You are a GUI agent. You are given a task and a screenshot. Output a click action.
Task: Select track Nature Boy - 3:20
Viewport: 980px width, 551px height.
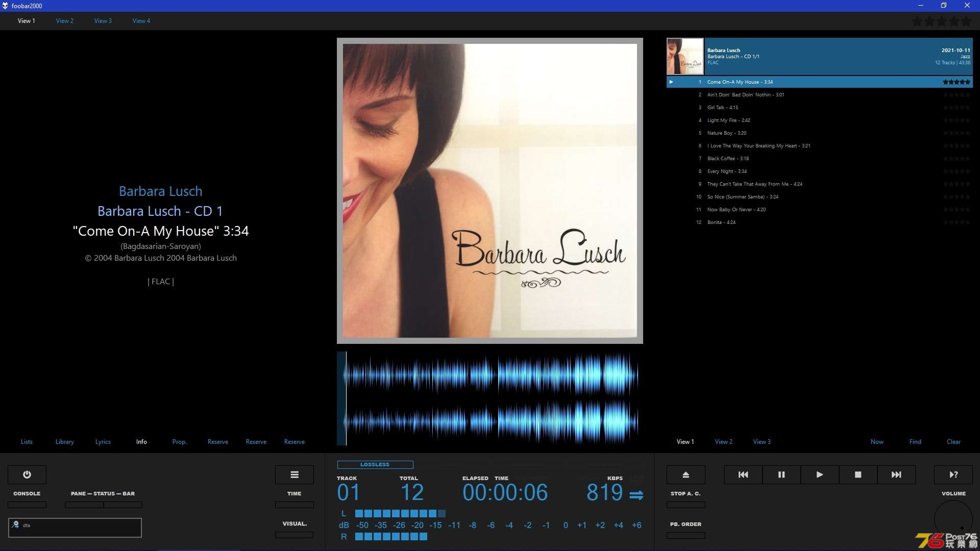820,133
